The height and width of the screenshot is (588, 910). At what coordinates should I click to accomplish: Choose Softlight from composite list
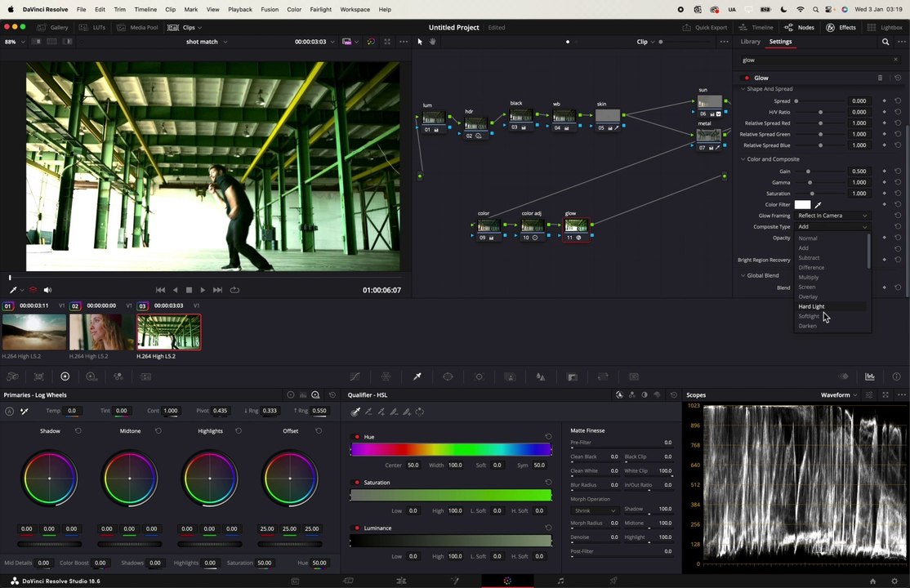tap(809, 316)
